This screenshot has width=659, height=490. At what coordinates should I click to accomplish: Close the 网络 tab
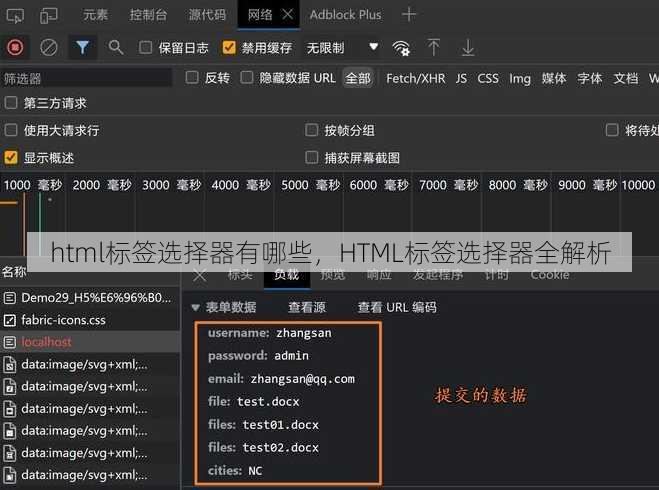coord(287,15)
